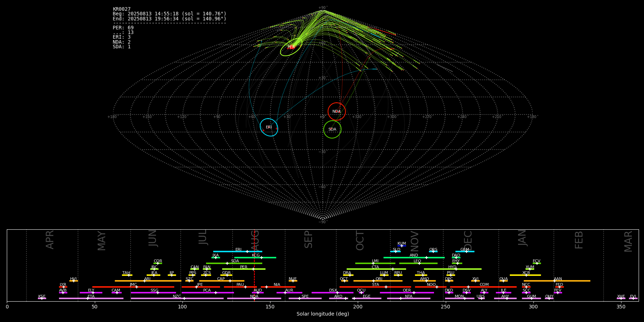Screen dimensions: 644x322
Task: Click the +120 longitude label on sky map
Action: point(182,117)
